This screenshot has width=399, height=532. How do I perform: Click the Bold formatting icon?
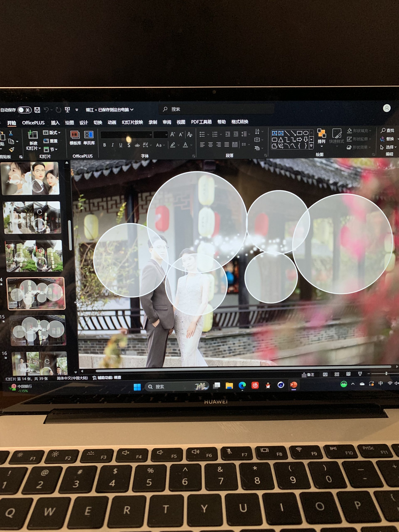104,145
